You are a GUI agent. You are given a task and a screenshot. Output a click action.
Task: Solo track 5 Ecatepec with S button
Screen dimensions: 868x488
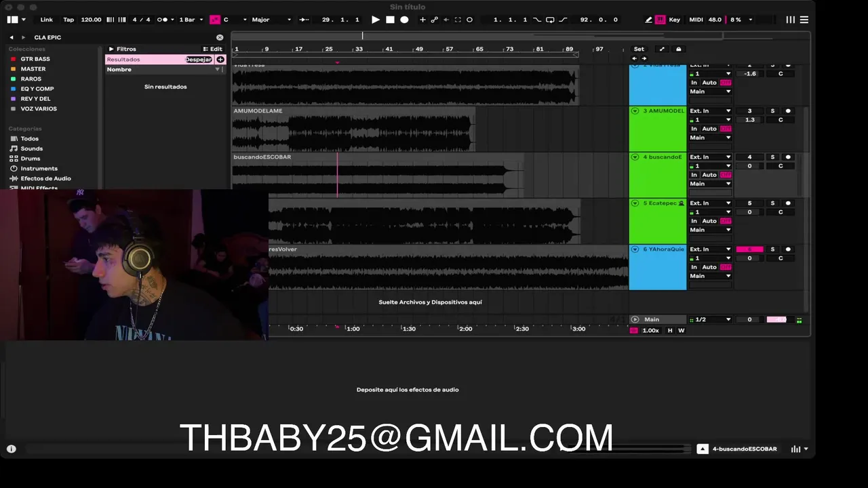(772, 203)
